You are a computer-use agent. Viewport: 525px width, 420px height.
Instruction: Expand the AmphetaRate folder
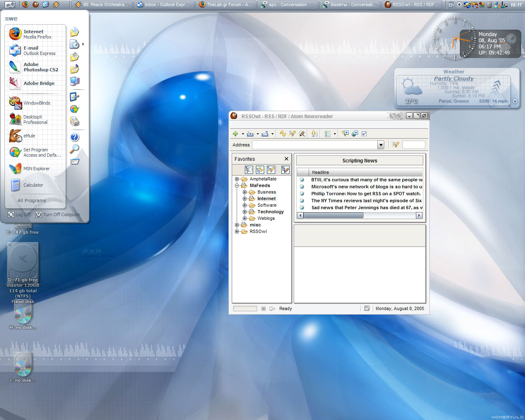(x=237, y=179)
